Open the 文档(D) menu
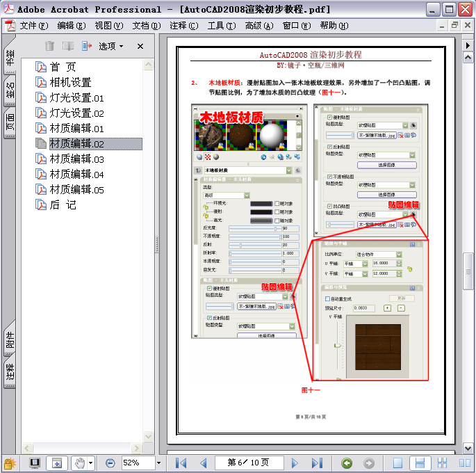This screenshot has width=476, height=473. coord(147,26)
